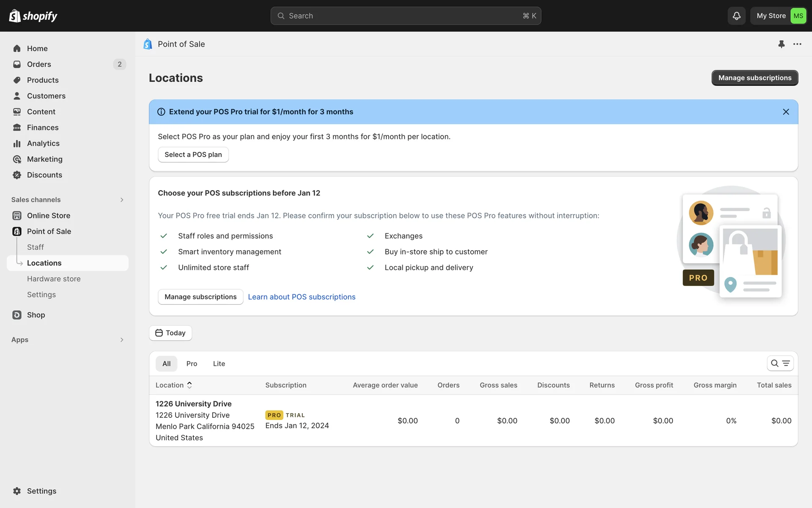
Task: Click into the top Search field
Action: click(405, 16)
